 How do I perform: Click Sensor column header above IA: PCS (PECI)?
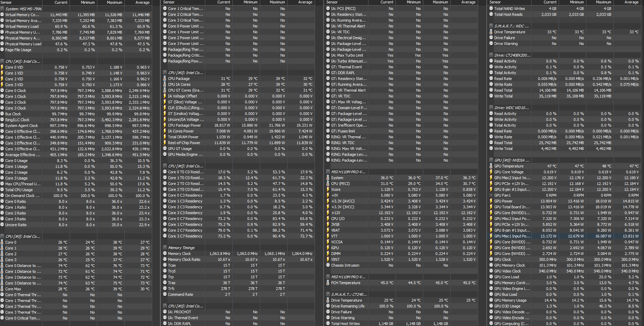point(347,2)
